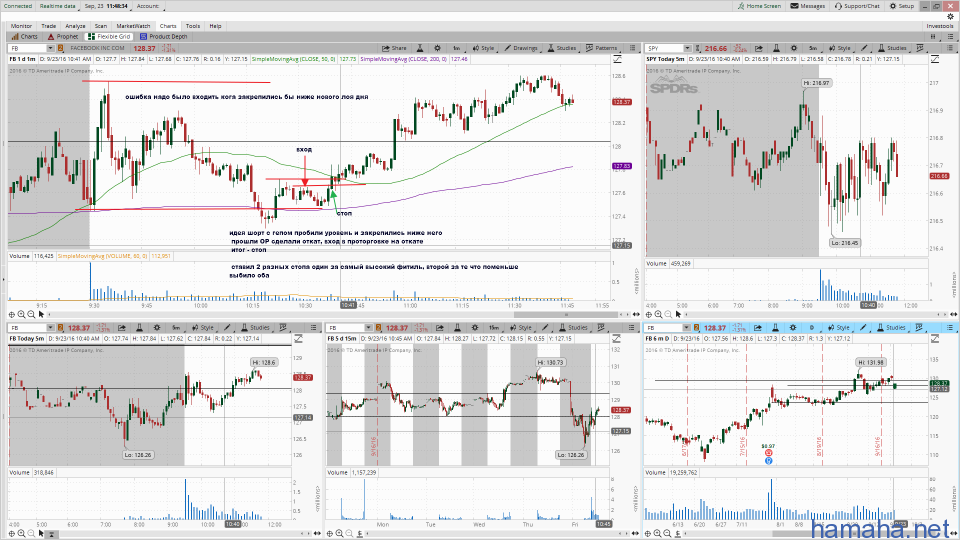Zoom out using magnifier minus below main chart

[31, 314]
